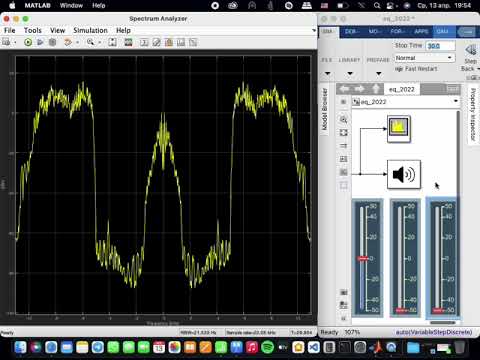Click the Run button in Spectrum Analyzer toolbar

click(x=28, y=42)
